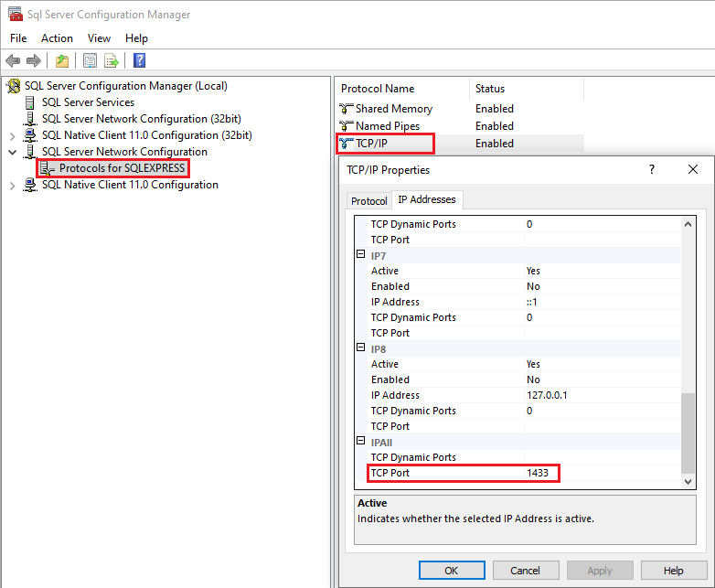
Task: Click the SQL Native Client 11.0 Configuration (32bit) icon
Action: pyautogui.click(x=30, y=135)
